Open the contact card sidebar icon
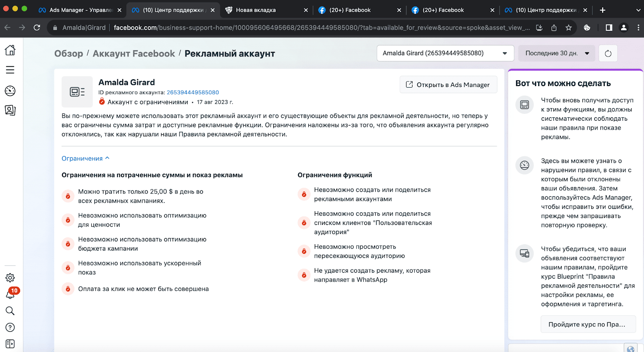 10,110
